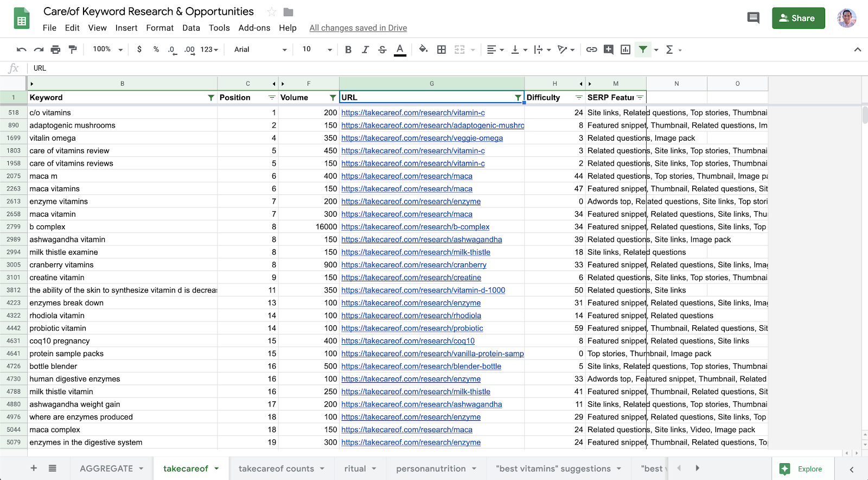The width and height of the screenshot is (868, 480).
Task: Open the borders tool
Action: pyautogui.click(x=442, y=49)
